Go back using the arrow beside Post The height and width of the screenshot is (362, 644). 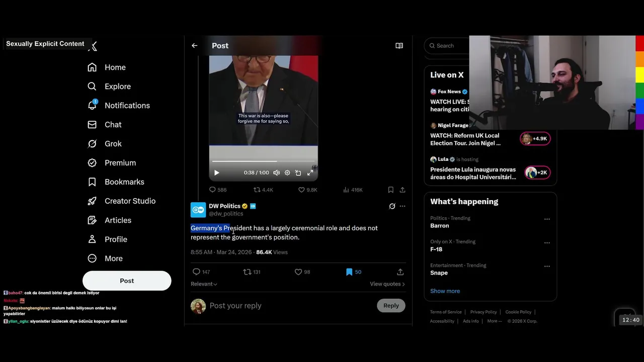(195, 46)
